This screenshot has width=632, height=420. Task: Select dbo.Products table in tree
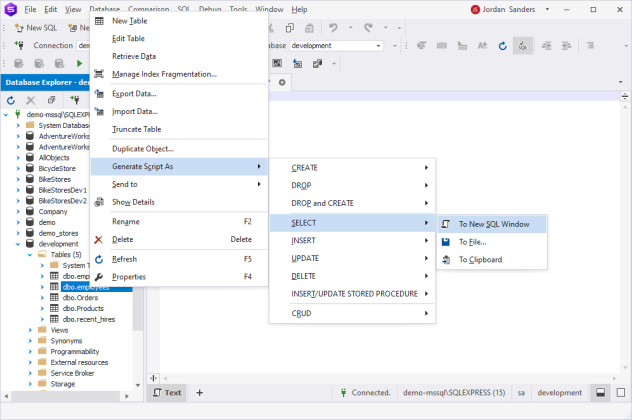click(85, 308)
